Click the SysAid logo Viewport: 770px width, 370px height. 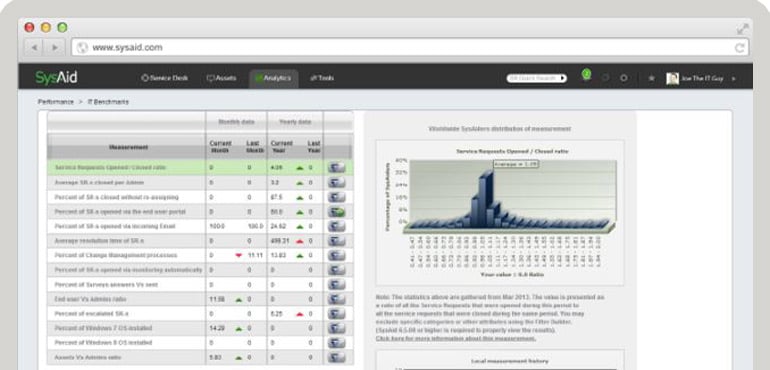pos(56,77)
